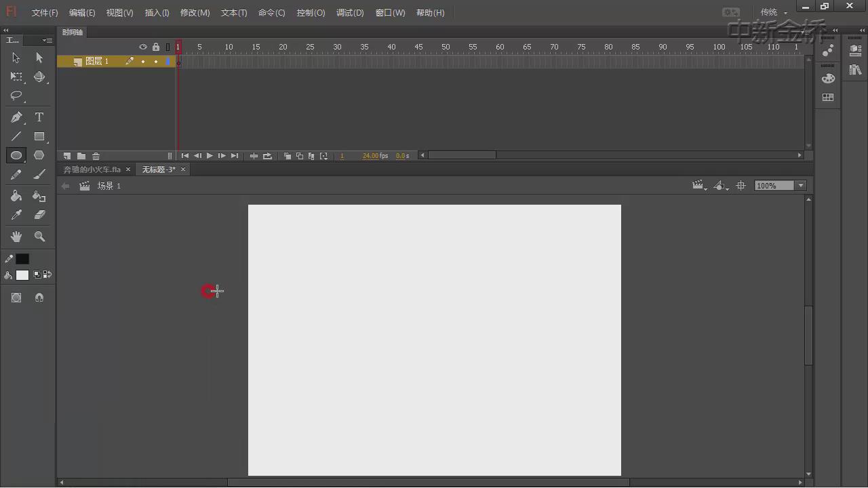
Task: Step forward one frame
Action: [x=222, y=156]
